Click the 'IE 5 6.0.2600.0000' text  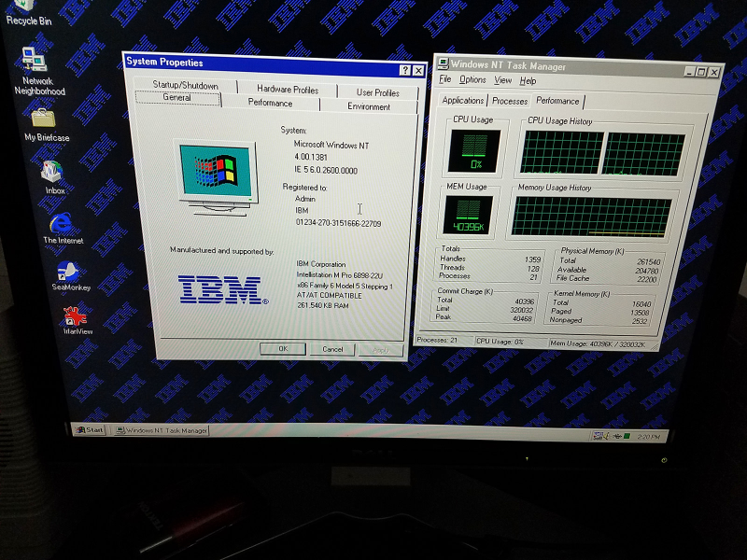pos(325,170)
